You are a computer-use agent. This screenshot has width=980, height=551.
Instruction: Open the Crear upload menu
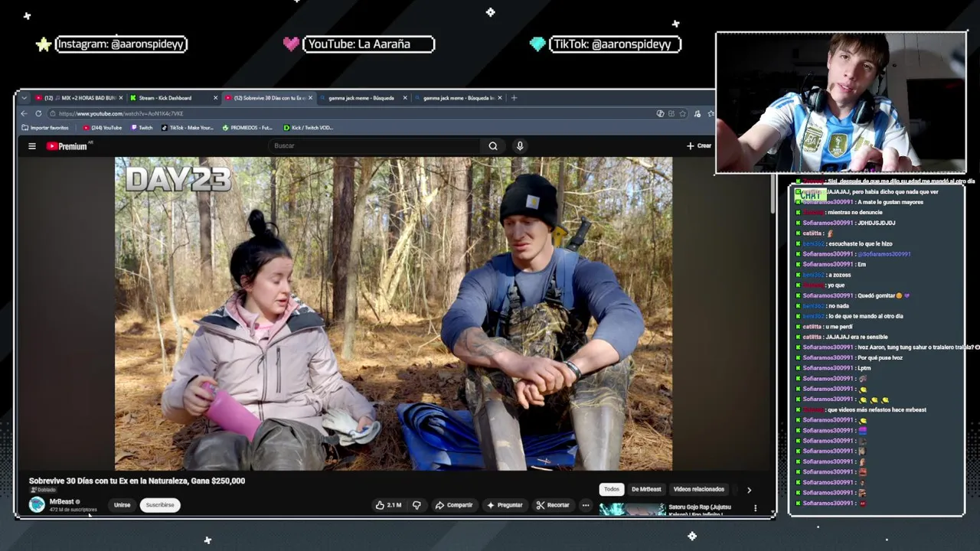coord(699,146)
